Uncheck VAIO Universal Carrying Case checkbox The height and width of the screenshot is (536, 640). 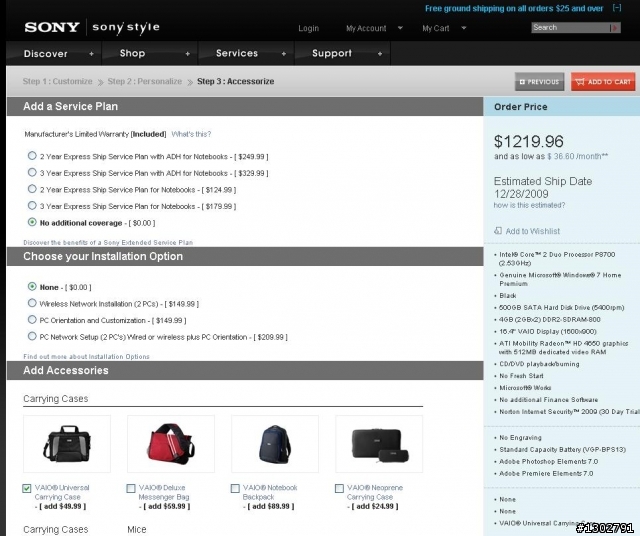click(x=27, y=488)
